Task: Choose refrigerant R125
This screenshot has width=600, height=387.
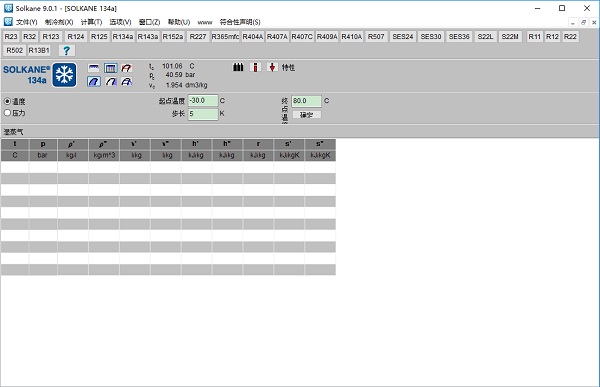Action: [x=99, y=37]
